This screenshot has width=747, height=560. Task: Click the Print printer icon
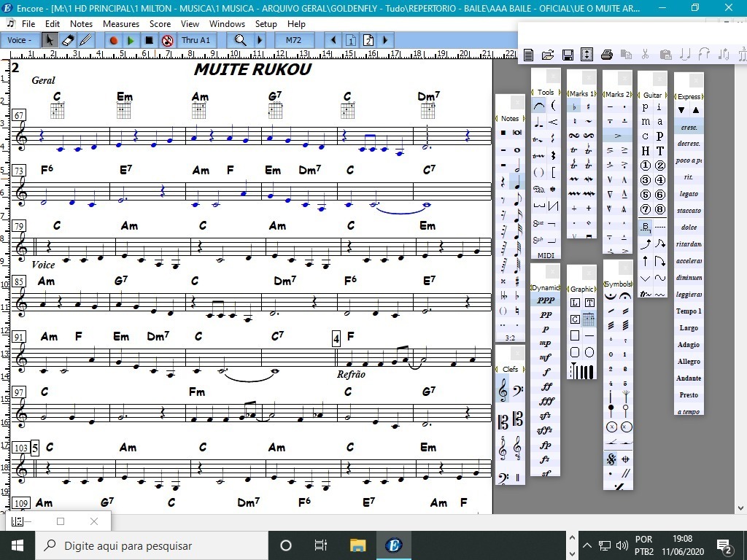tap(606, 55)
